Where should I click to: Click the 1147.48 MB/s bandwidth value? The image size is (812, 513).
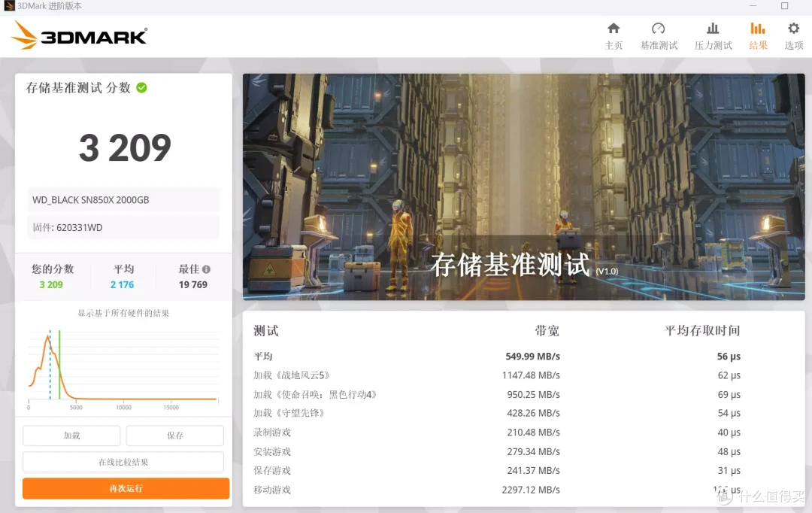point(531,375)
